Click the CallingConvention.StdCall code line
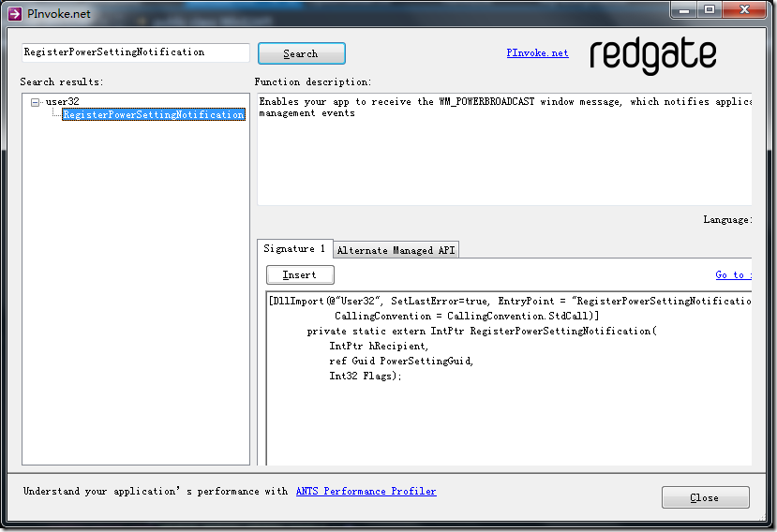This screenshot has height=532, width=777. [x=467, y=316]
